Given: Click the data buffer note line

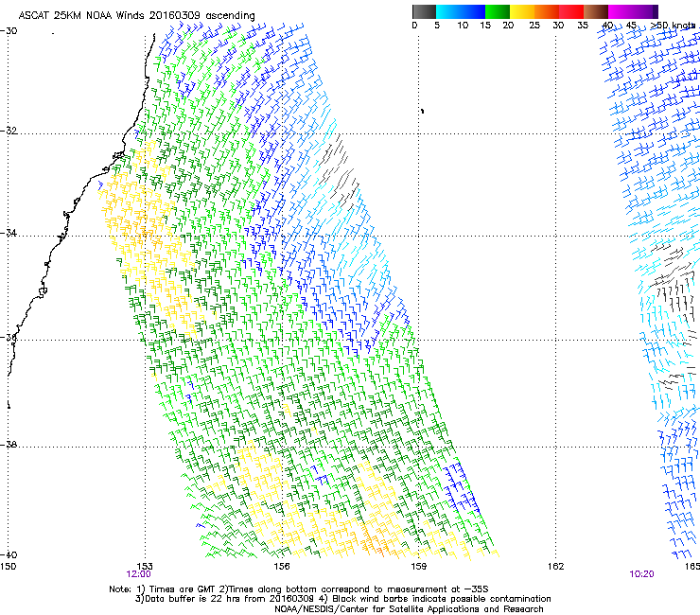Looking at the screenshot, I should 342,599.
